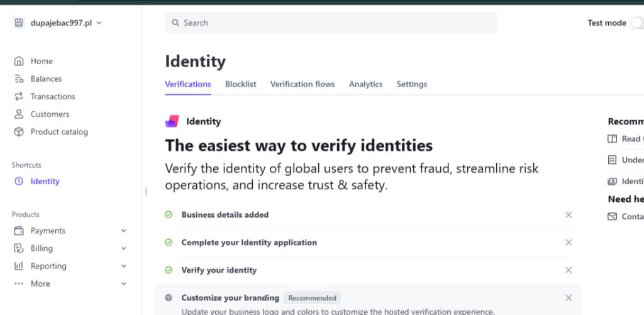The width and height of the screenshot is (644, 315).
Task: Click the checklist icon under Recommended
Action: [x=613, y=160]
